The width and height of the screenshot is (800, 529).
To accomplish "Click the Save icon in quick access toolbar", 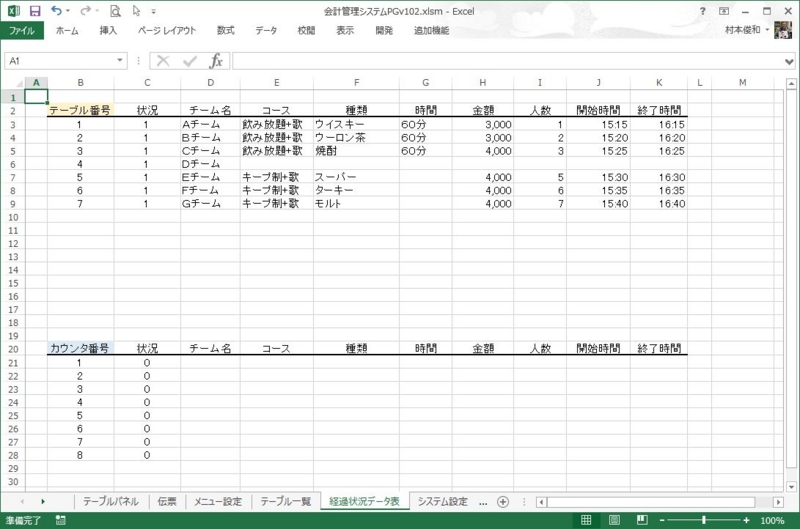I will 35,11.
